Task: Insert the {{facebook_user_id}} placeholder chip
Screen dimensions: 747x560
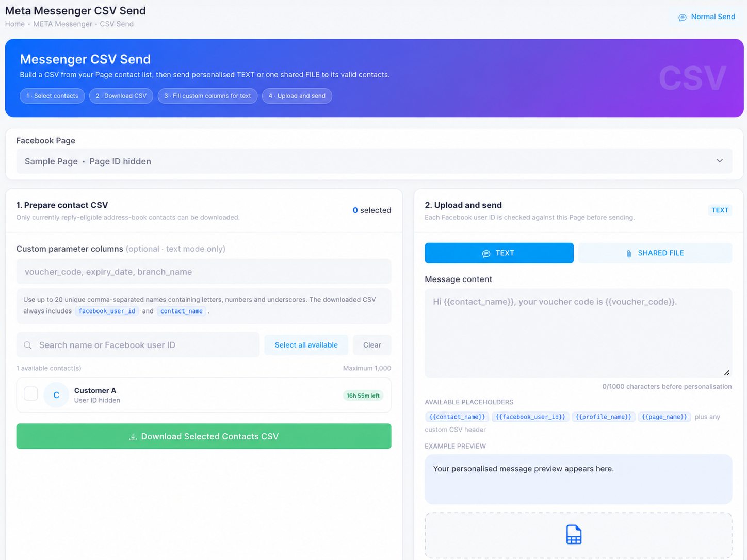Action: point(530,417)
